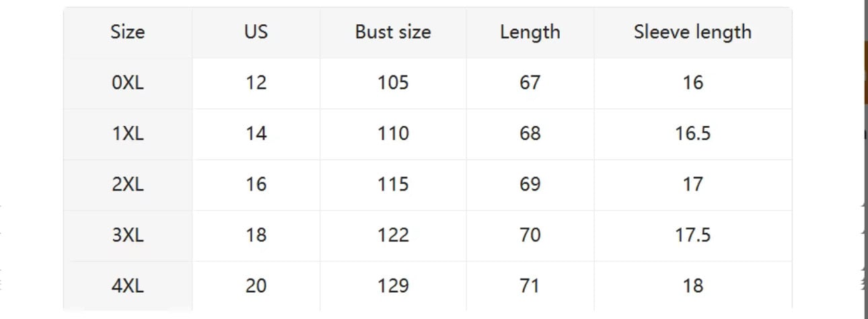Click the Bust size column header
The width and height of the screenshot is (868, 319).
(393, 32)
